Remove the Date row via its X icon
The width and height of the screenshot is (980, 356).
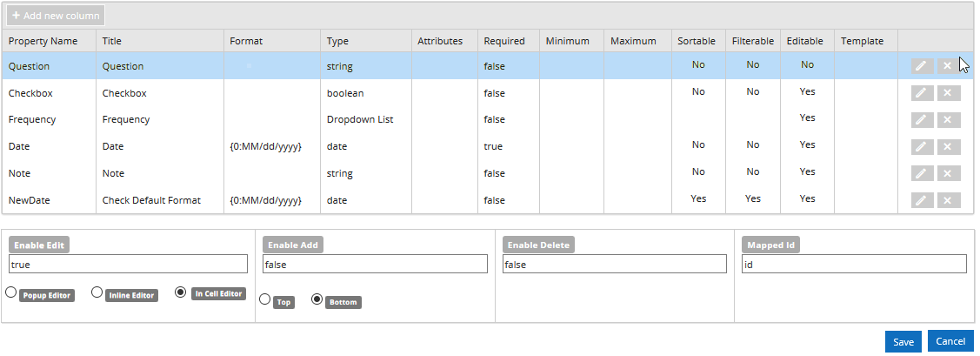point(949,147)
